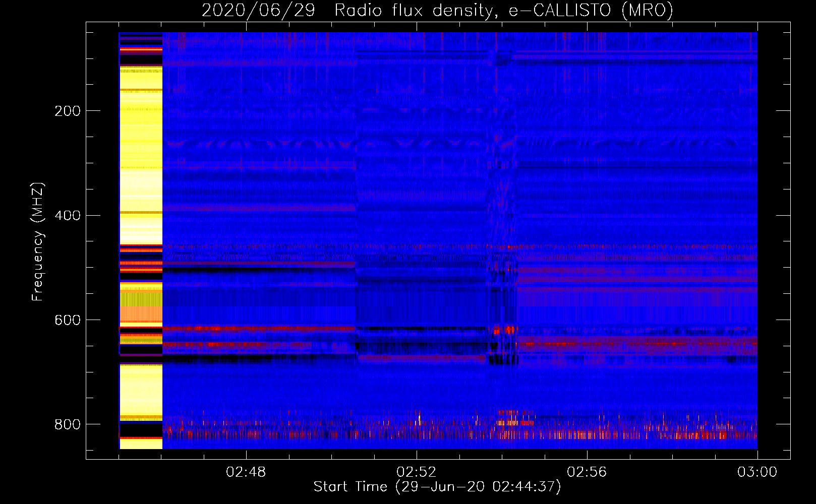This screenshot has height=504, width=816.
Task: Click the 02:52 time tick label
Action: click(x=417, y=472)
